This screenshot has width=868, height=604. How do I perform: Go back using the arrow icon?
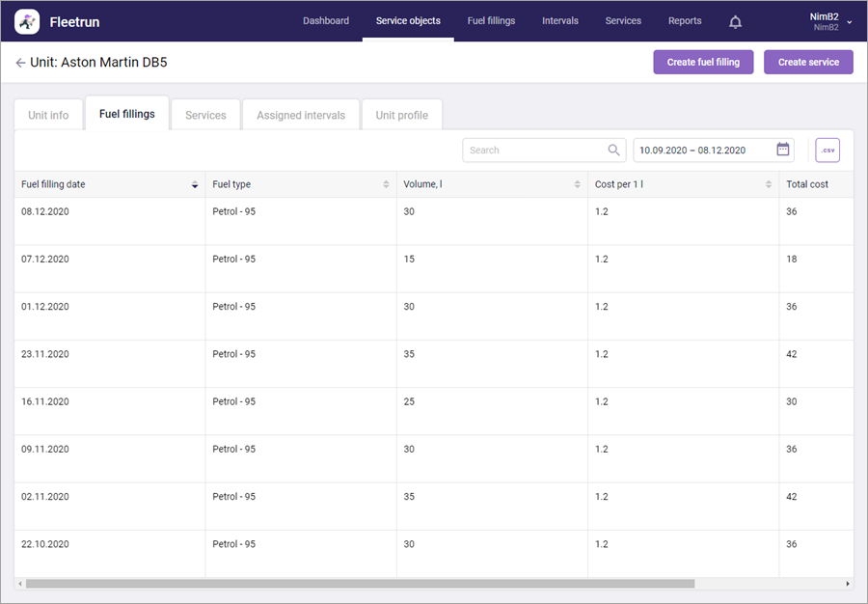20,63
